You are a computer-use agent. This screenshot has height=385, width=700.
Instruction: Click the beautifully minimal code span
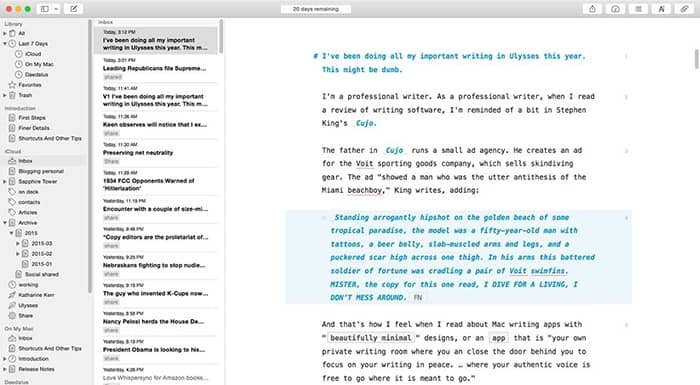pyautogui.click(x=371, y=338)
